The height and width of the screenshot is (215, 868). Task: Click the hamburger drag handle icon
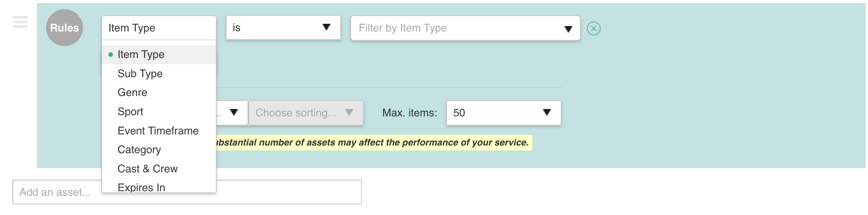tap(20, 22)
